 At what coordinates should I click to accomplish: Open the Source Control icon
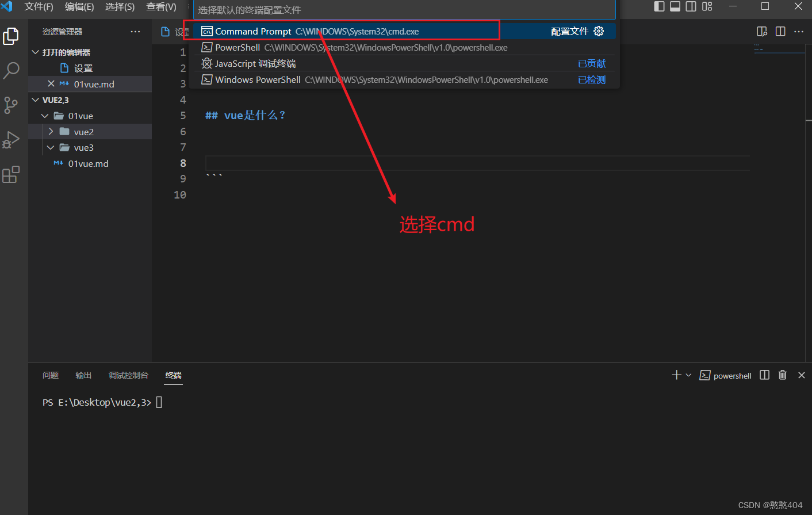(12, 105)
